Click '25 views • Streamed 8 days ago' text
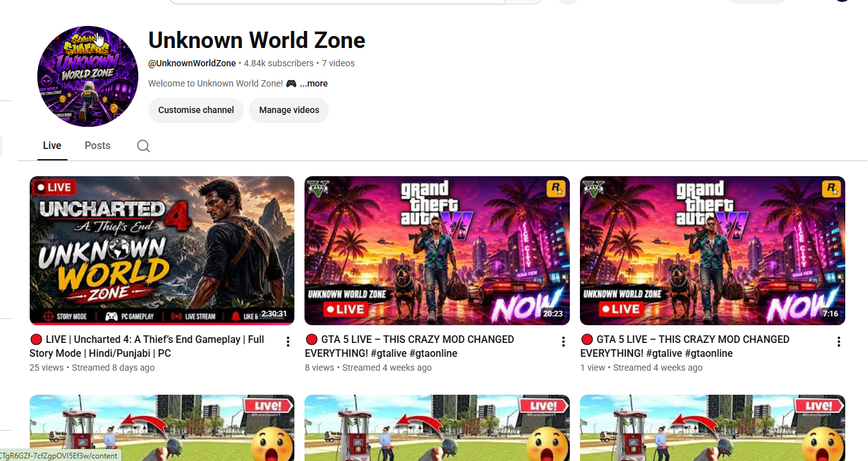 [x=92, y=368]
